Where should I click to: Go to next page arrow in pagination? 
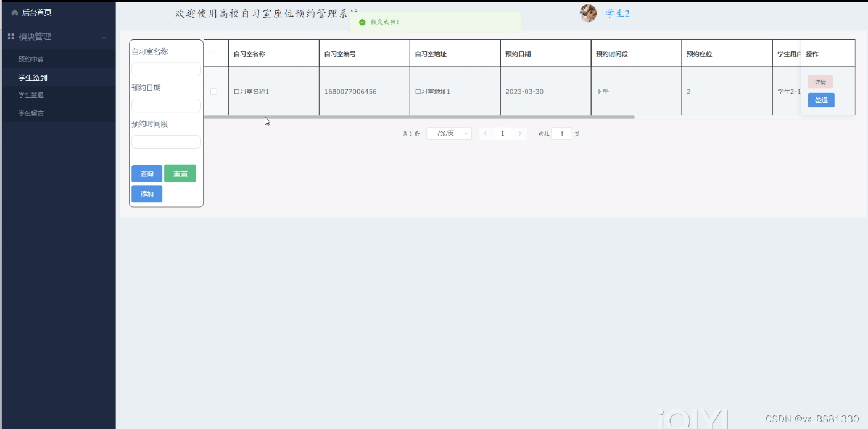point(520,133)
